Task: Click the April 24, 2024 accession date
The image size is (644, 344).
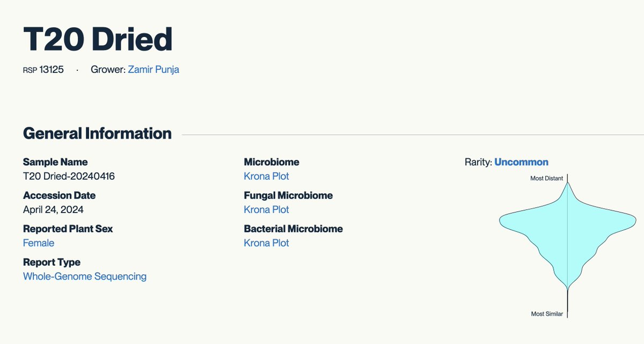Action: pyautogui.click(x=53, y=209)
